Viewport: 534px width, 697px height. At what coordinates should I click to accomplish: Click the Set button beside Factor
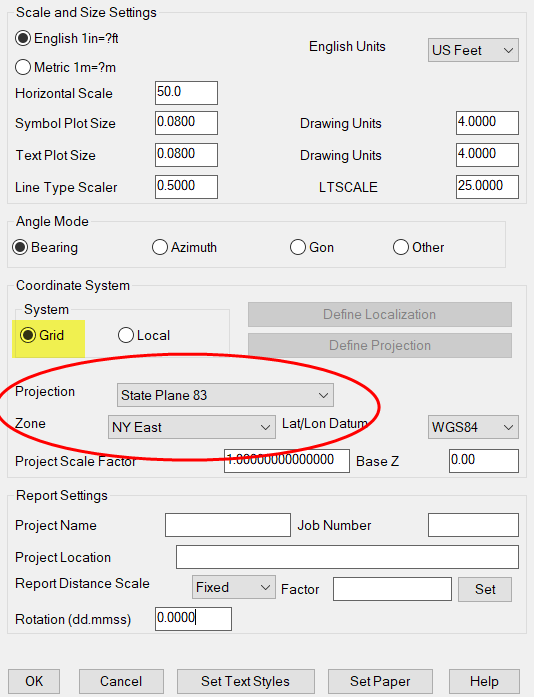[485, 589]
